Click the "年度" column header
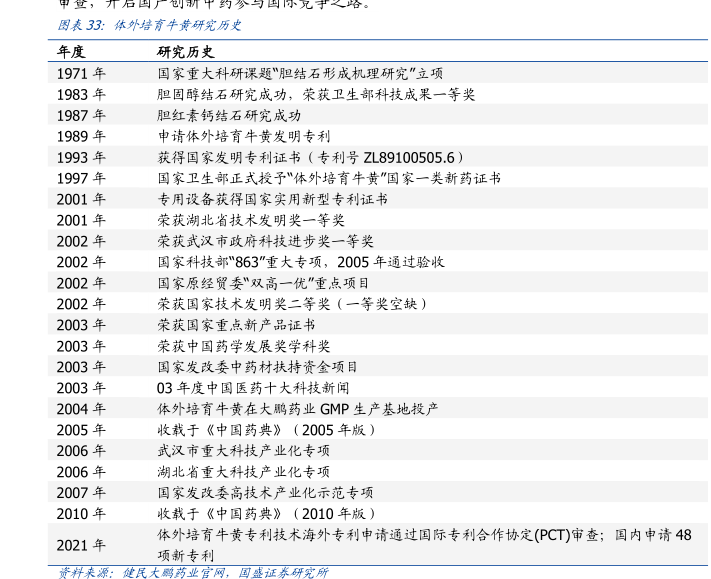711x579 pixels. click(x=70, y=52)
